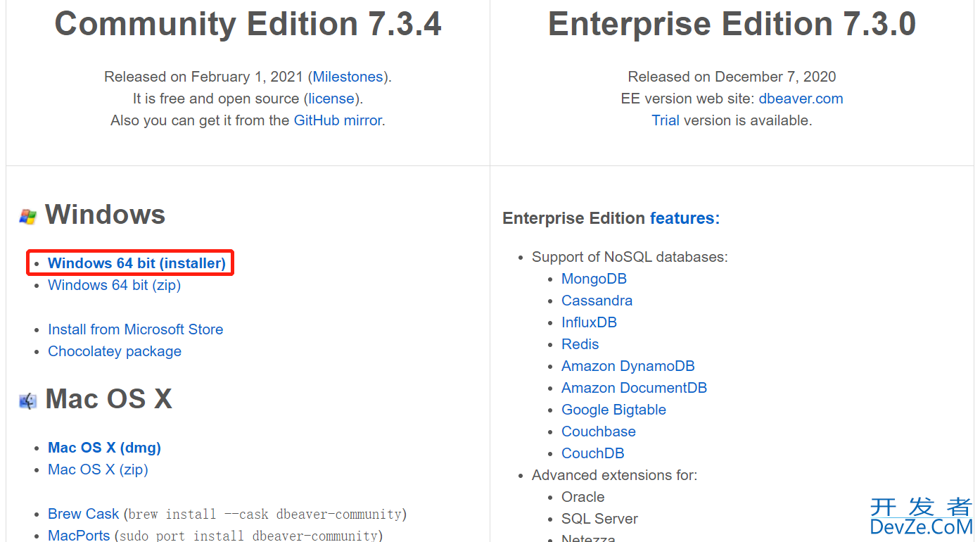Open the Trial version link

[666, 120]
